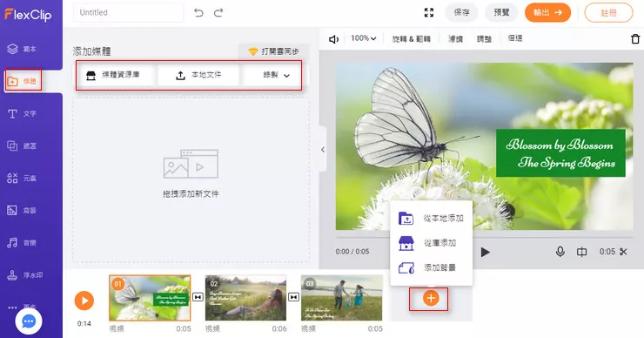Open 旋轉 & 翻轉 rotate and flip option

[411, 39]
